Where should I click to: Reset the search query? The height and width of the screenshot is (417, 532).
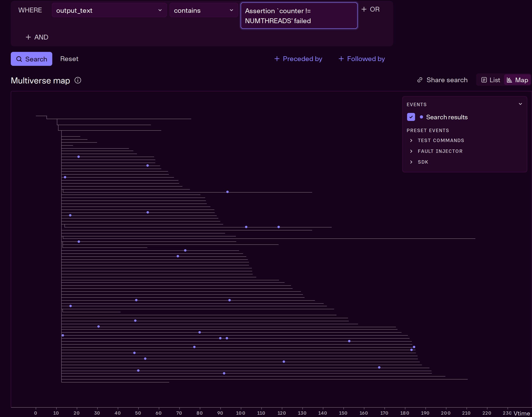69,59
